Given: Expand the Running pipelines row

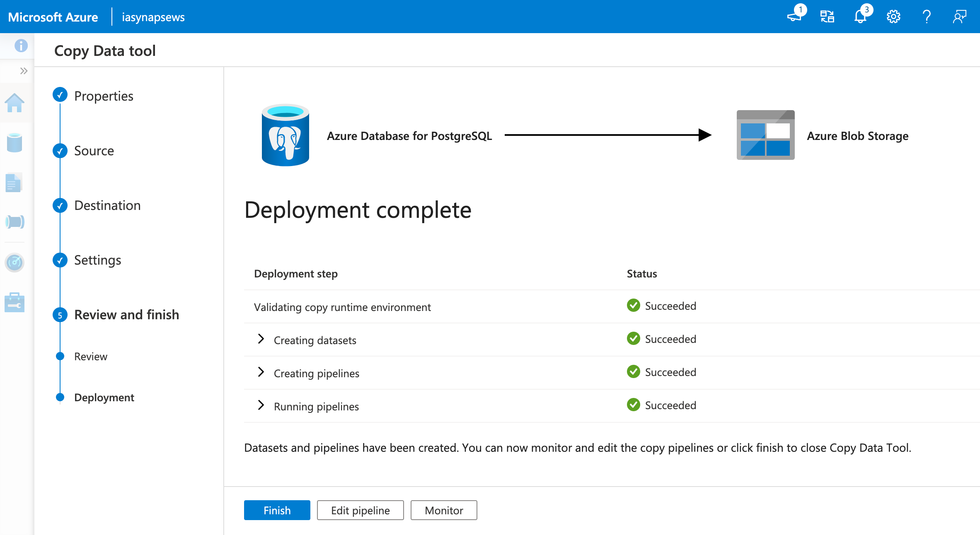Looking at the screenshot, I should click(x=261, y=405).
